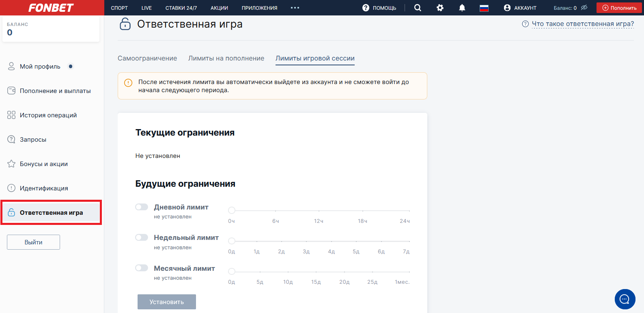Click the 15д mark on monthly slider
Image resolution: width=644 pixels, height=313 pixels.
(x=316, y=282)
